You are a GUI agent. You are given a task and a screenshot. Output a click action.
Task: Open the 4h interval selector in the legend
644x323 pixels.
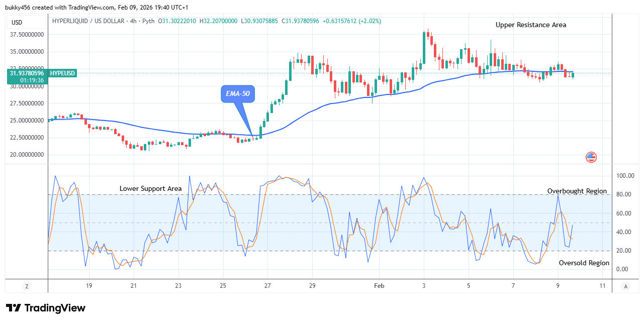point(133,21)
